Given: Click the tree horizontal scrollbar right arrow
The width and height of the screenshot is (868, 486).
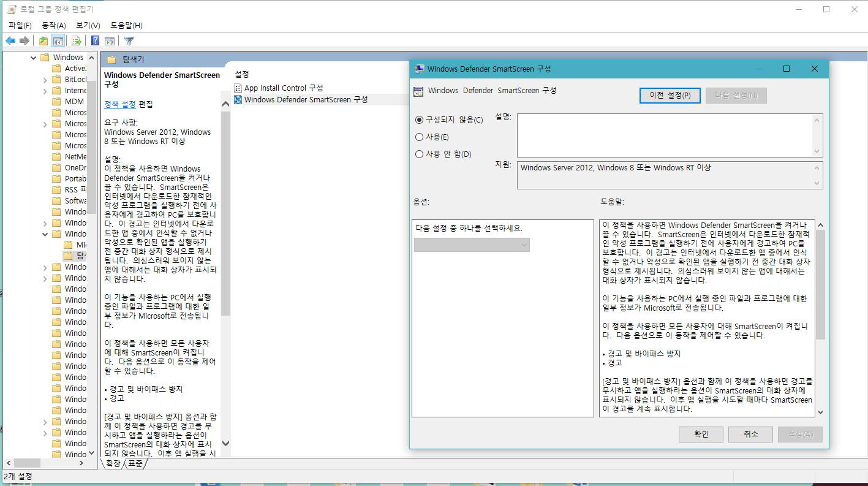Looking at the screenshot, I should coord(83,463).
